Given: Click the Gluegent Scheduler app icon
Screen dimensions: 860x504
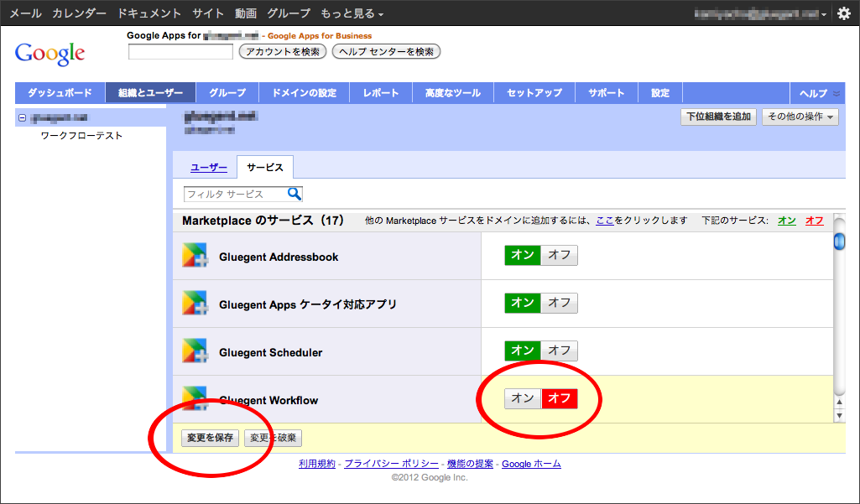Looking at the screenshot, I should (x=195, y=352).
